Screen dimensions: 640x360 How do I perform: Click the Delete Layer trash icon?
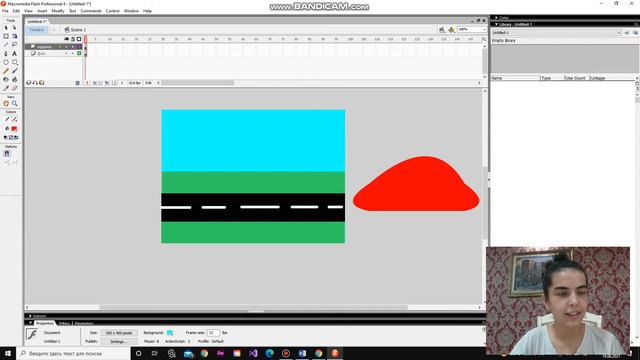[x=77, y=83]
